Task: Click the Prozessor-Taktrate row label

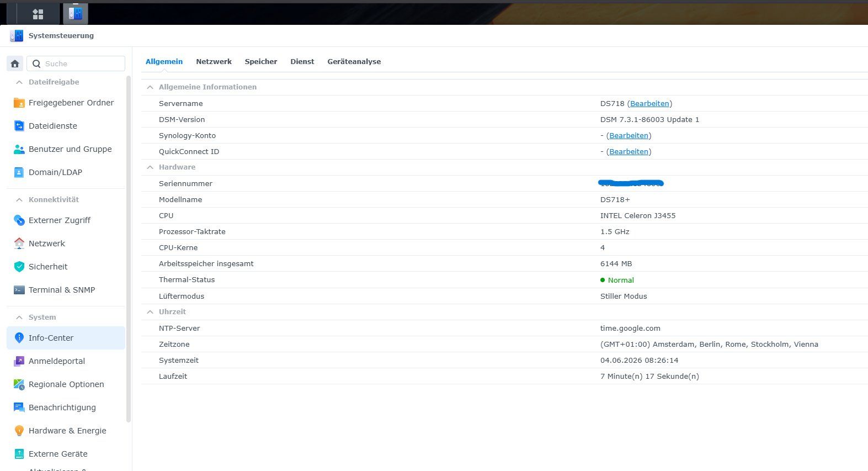Action: click(192, 232)
